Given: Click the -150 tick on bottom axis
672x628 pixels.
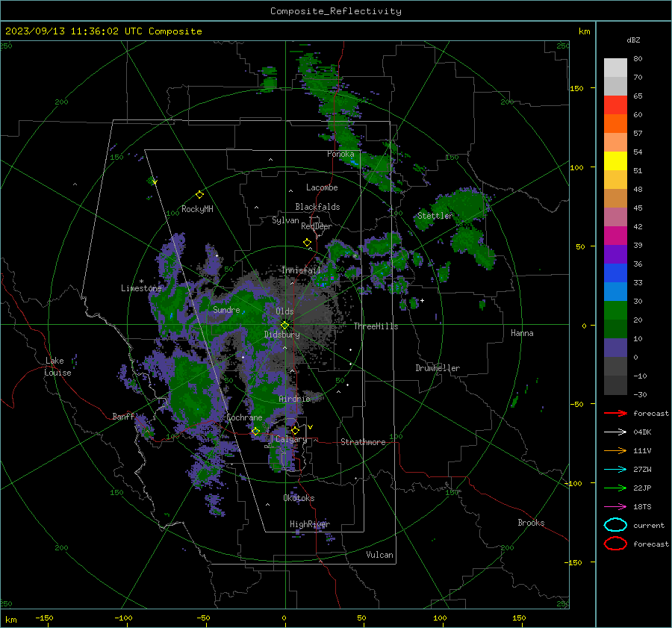Looking at the screenshot, I should tap(44, 618).
